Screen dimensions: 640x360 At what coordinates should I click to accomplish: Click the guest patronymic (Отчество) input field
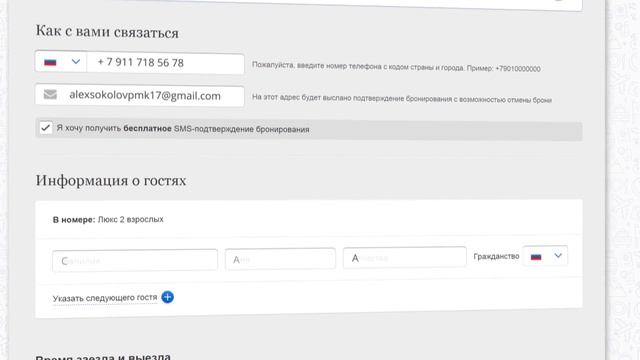click(404, 258)
